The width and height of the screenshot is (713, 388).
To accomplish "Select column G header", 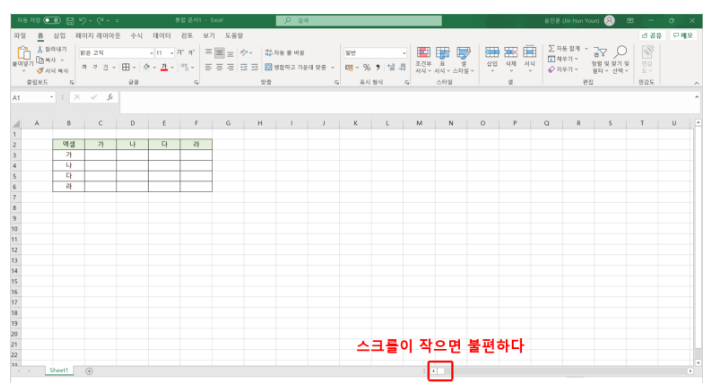I will point(228,123).
